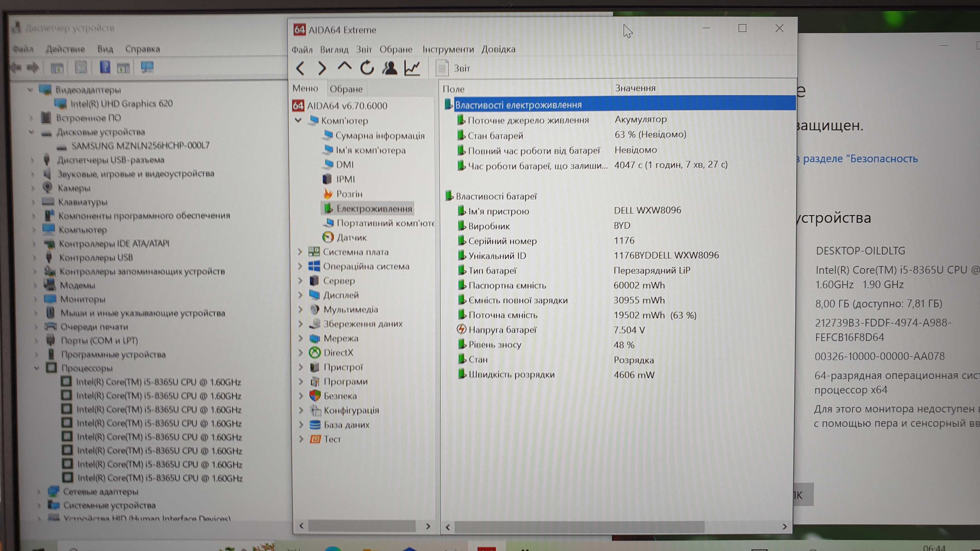
Task: Switch to the Обране tab
Action: [x=346, y=89]
